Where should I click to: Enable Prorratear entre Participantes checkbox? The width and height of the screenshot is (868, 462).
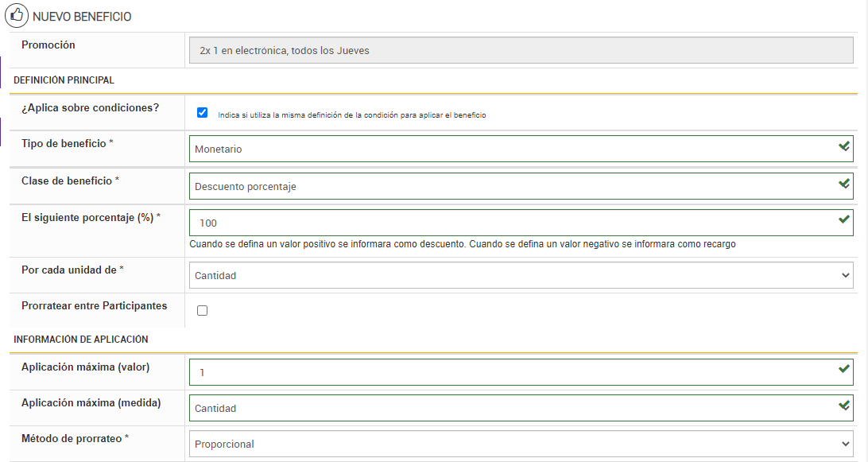(202, 311)
